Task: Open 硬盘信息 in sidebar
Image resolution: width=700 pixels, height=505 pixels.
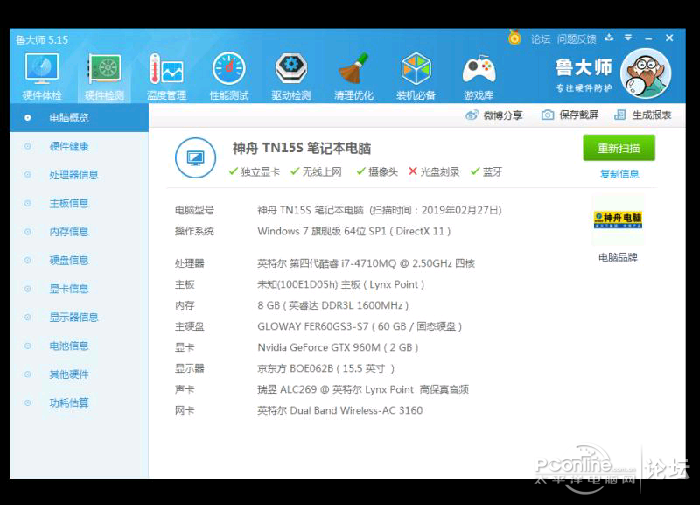Action: 69,260
